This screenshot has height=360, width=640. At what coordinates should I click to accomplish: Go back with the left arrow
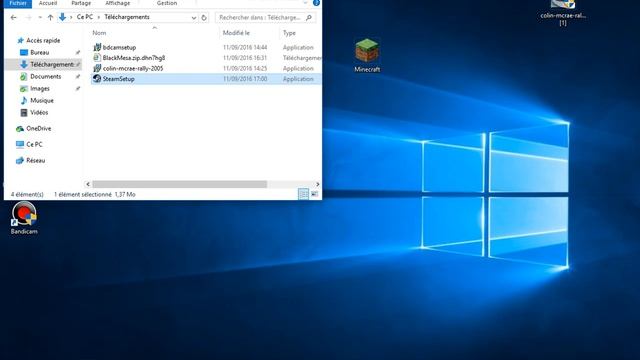click(13, 18)
